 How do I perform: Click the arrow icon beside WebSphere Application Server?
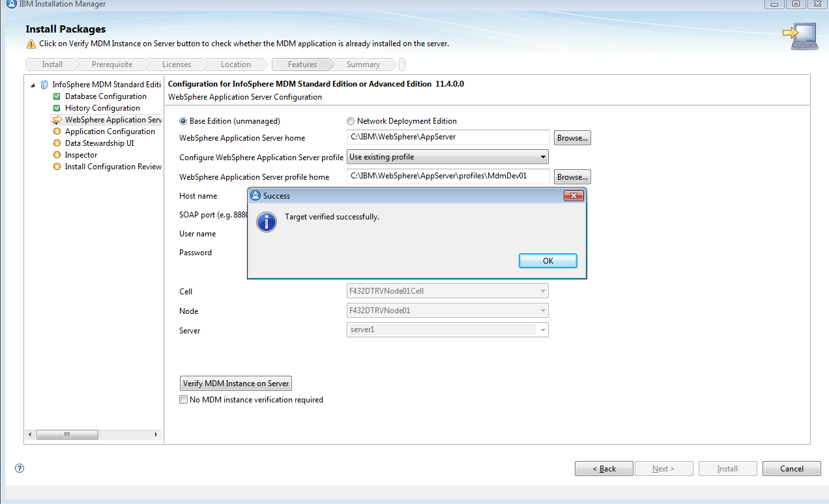tap(57, 120)
